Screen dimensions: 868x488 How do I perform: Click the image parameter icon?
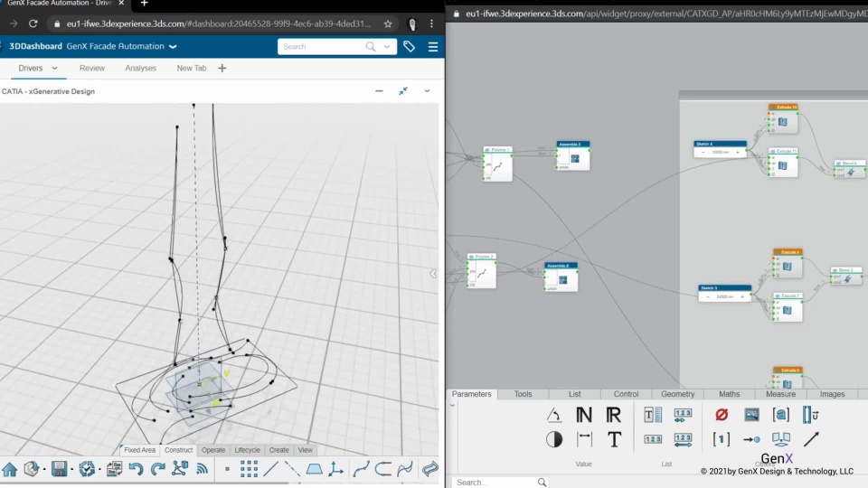click(751, 415)
